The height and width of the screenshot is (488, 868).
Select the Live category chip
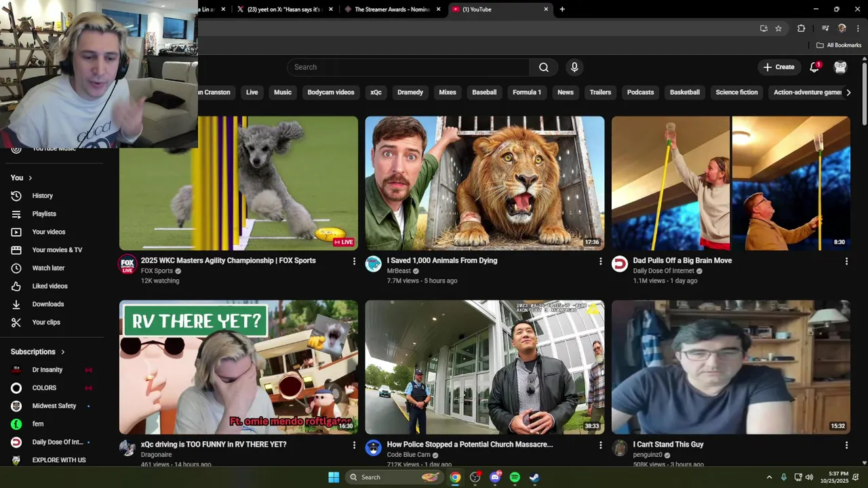[x=252, y=92]
